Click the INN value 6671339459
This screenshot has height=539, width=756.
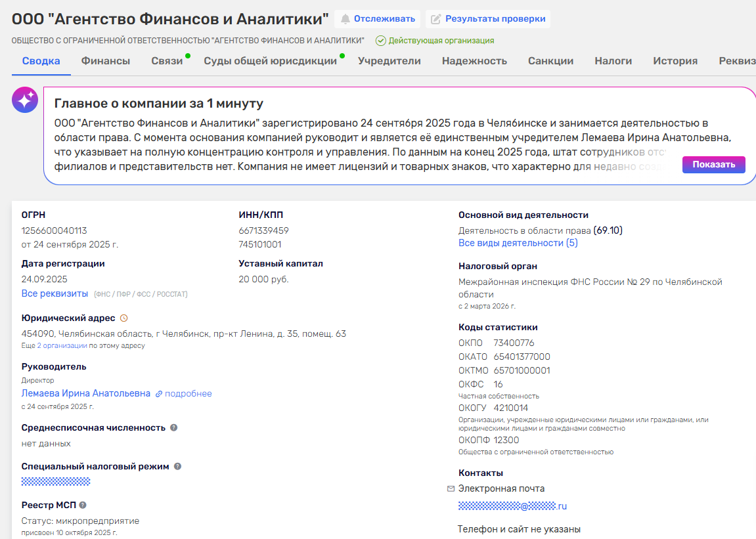point(264,231)
